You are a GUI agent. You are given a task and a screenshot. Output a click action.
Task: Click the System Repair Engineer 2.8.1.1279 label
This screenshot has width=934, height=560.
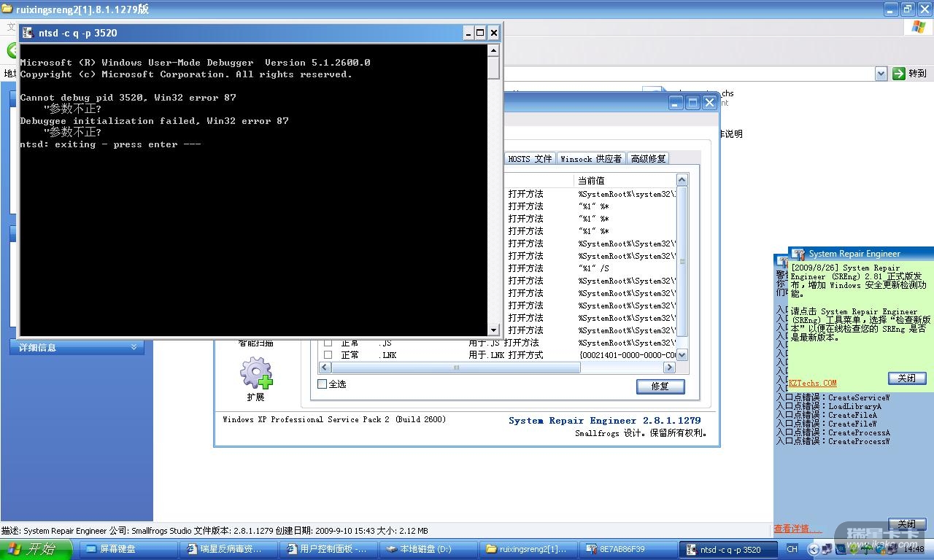605,421
